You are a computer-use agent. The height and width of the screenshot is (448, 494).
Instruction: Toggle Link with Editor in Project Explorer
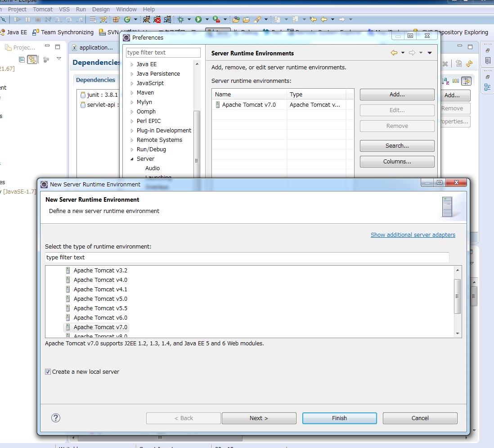[32, 59]
